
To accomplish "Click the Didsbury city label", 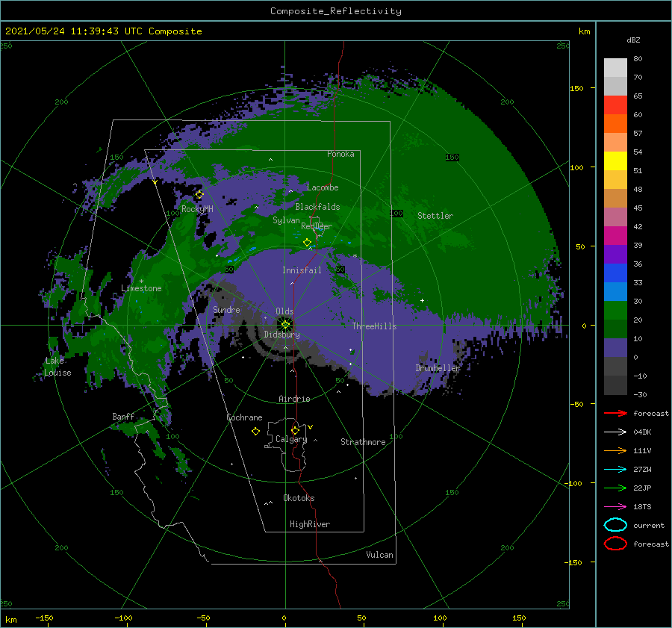I will [281, 335].
